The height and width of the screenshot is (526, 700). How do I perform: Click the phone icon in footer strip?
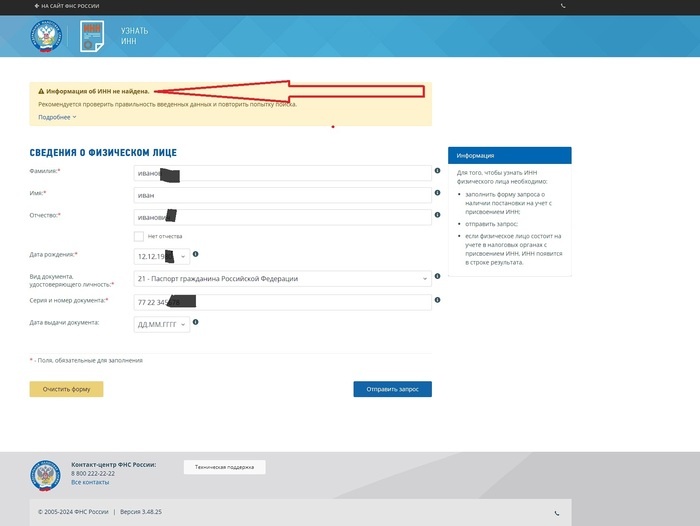pos(557,513)
